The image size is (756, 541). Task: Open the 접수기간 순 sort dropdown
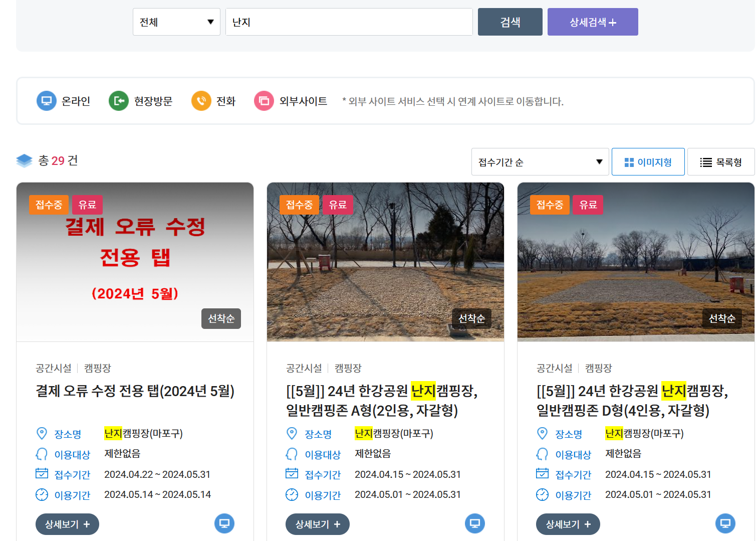(x=540, y=161)
